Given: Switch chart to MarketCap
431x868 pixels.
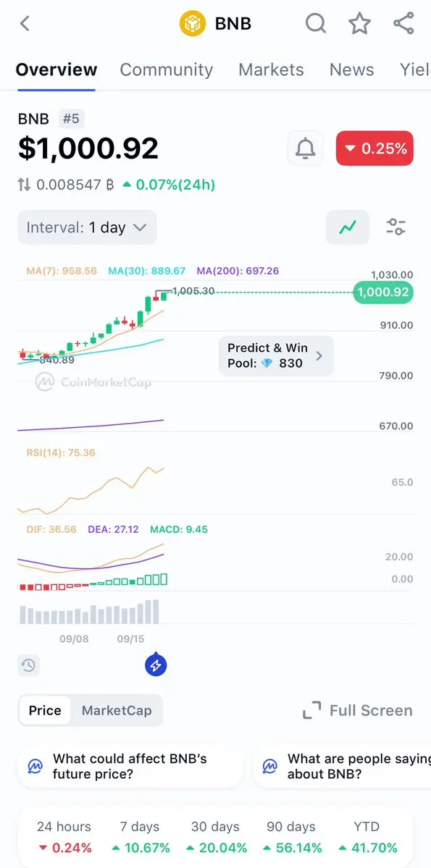Looking at the screenshot, I should [x=117, y=711].
